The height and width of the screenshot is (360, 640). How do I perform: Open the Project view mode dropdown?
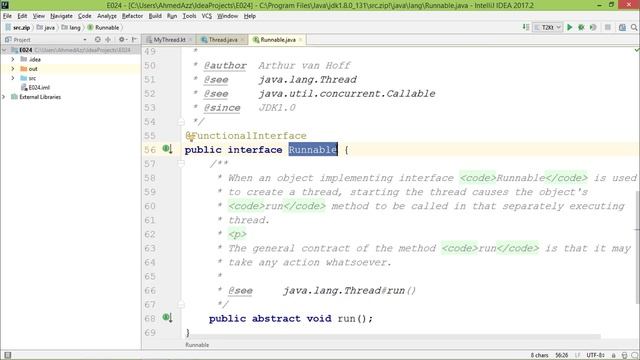[x=84, y=40]
